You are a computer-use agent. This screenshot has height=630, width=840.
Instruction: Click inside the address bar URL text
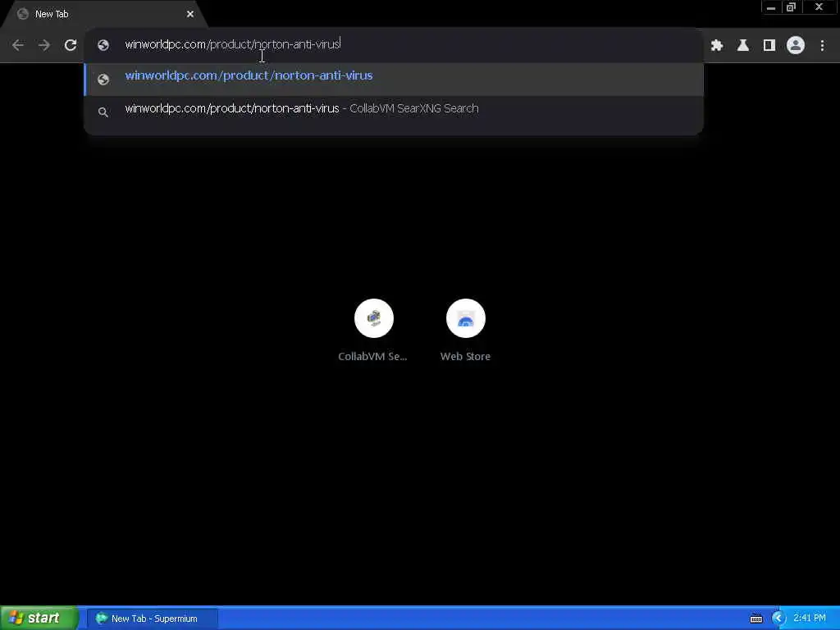[x=232, y=44]
